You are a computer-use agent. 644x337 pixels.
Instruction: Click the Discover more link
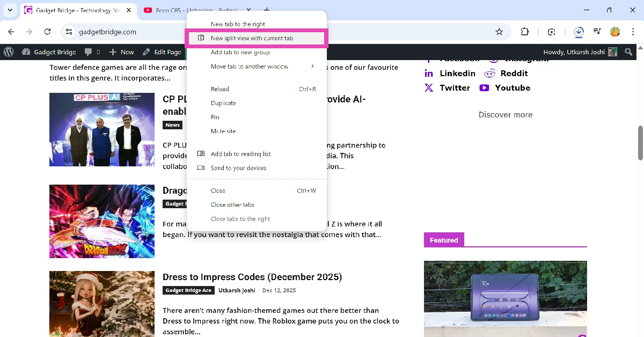[x=505, y=114]
